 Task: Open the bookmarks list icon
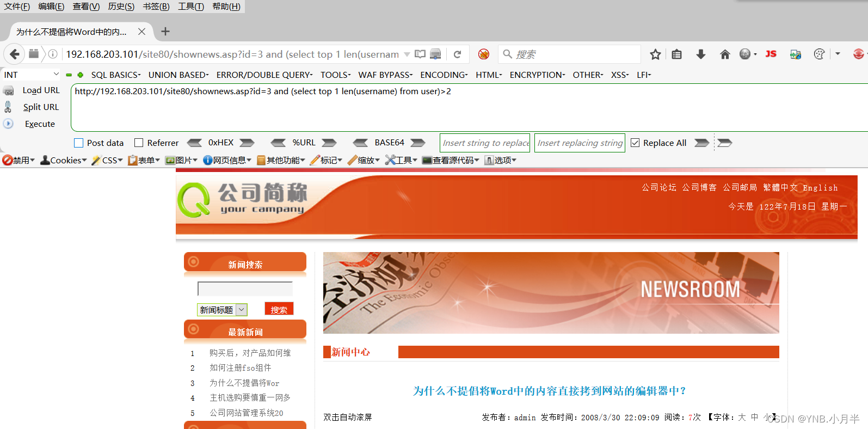click(x=676, y=54)
